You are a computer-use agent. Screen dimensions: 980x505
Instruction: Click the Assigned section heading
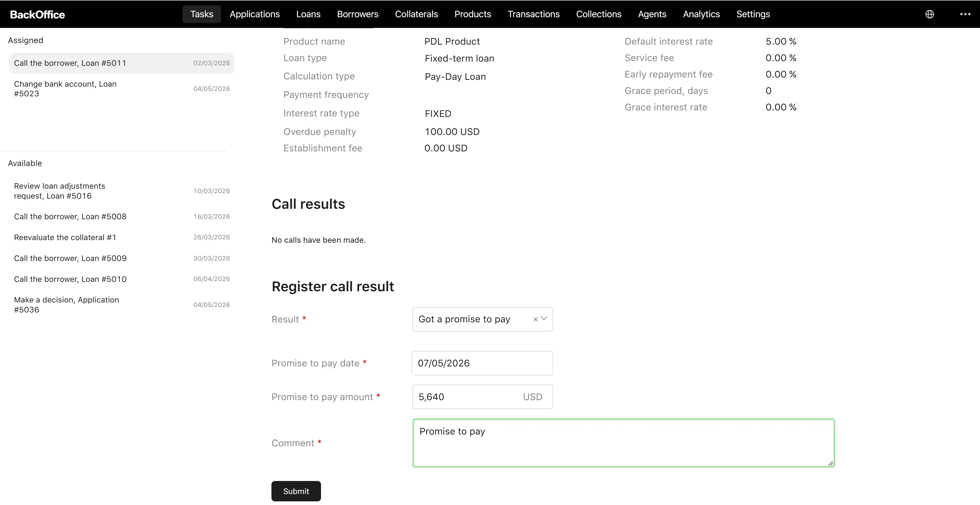26,40
